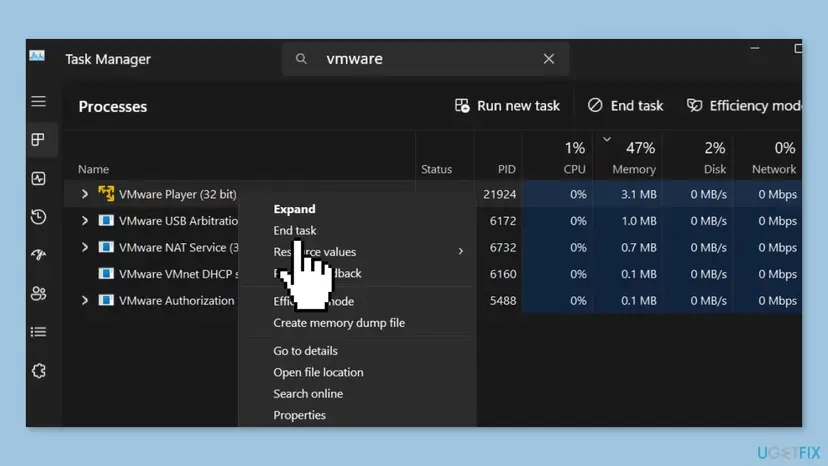Click PID value 6160
The width and height of the screenshot is (828, 466).
click(503, 274)
